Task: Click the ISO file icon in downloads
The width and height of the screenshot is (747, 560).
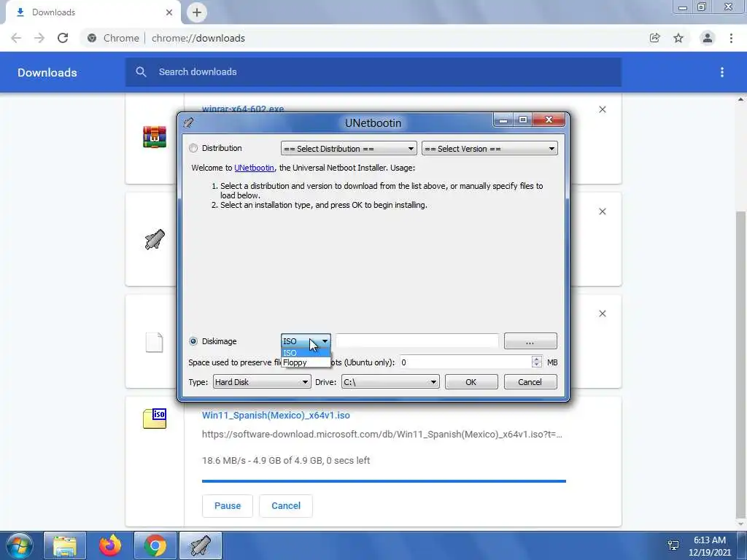Action: coord(155,419)
